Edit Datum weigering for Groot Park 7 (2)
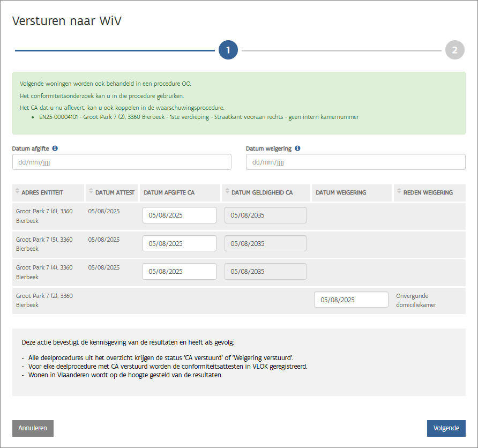 click(350, 300)
